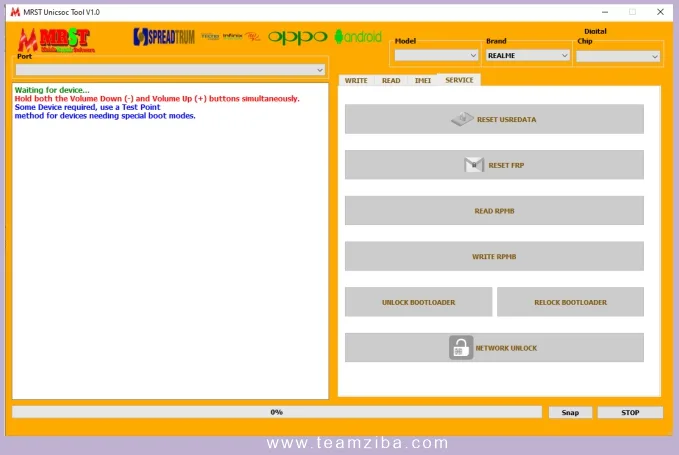Click the MRST app icon in title bar
This screenshot has height=455, width=679.
click(x=15, y=12)
